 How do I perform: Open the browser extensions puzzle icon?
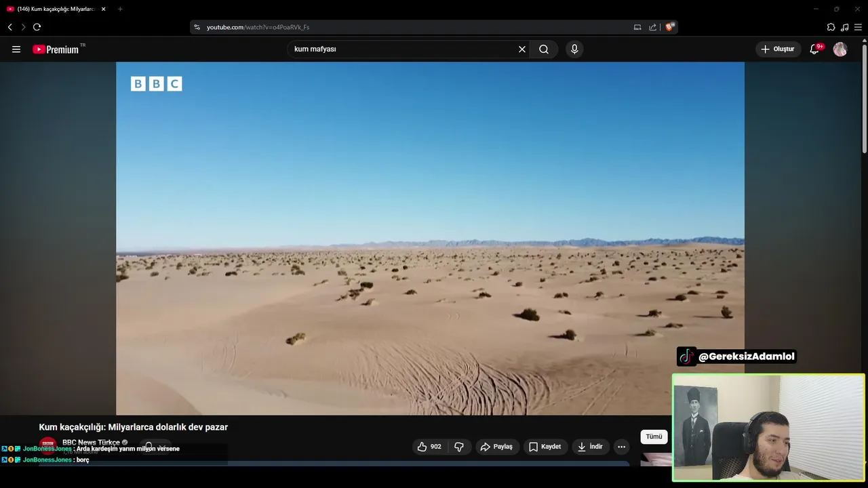tap(831, 27)
